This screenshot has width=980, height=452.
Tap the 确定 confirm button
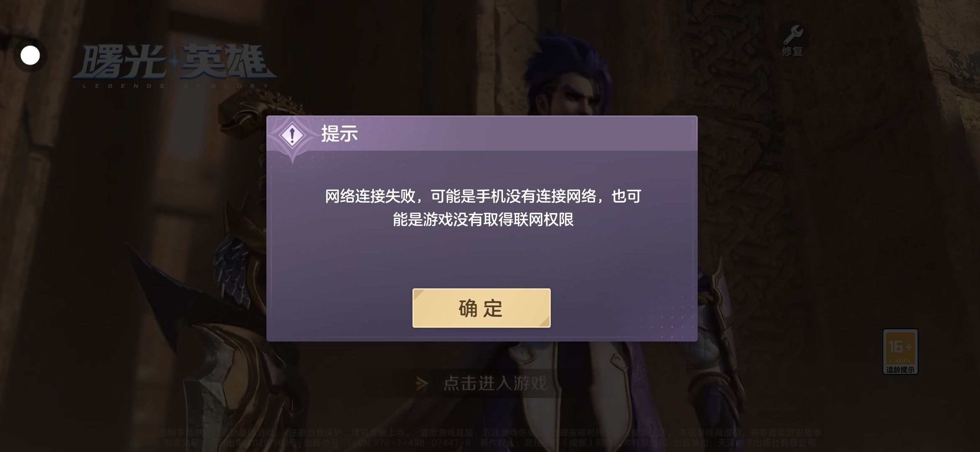click(x=481, y=308)
